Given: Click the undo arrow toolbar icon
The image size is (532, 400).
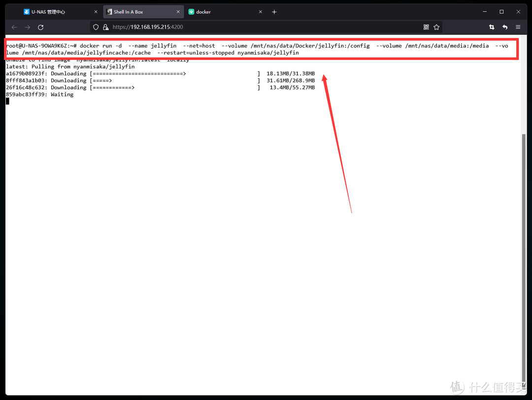Looking at the screenshot, I should (x=505, y=27).
